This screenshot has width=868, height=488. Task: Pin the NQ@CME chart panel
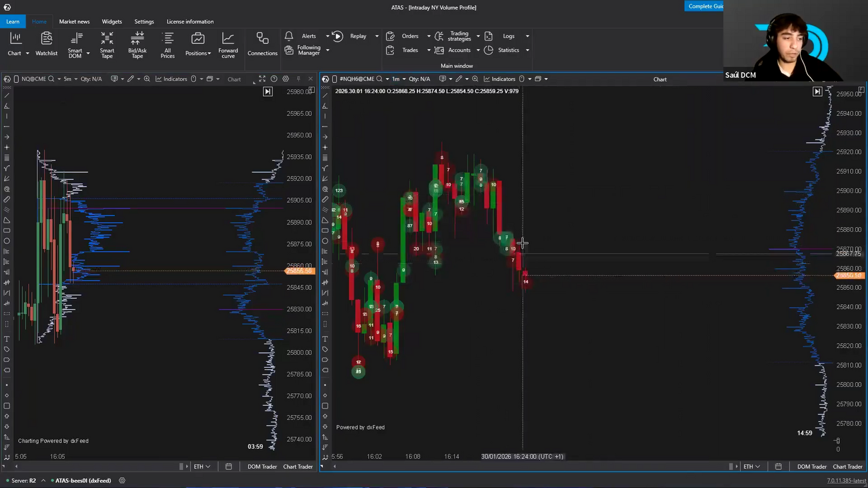299,79
